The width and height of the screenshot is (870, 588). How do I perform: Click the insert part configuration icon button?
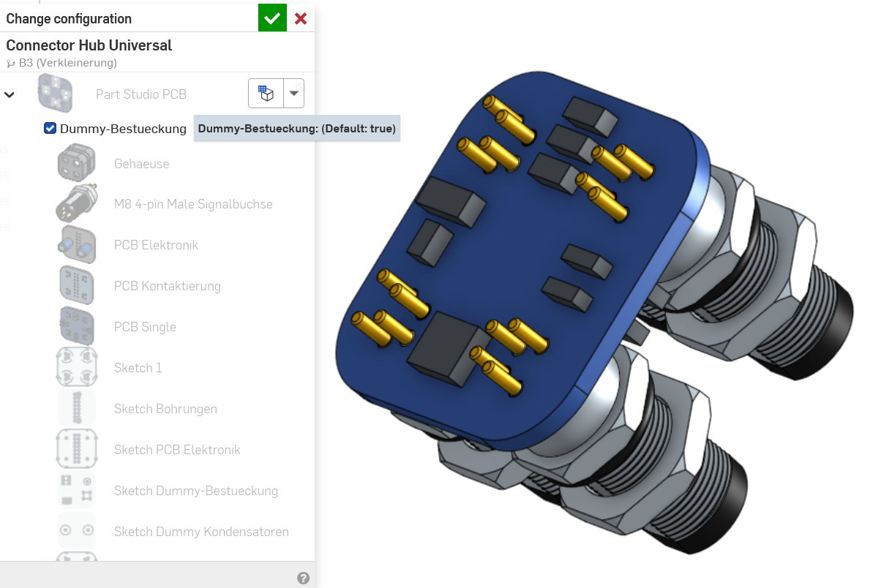tap(266, 93)
